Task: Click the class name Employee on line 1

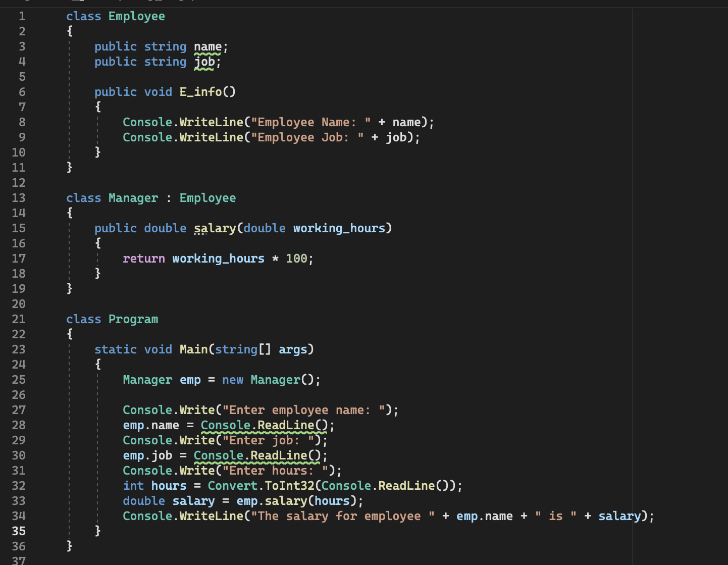Action: click(136, 16)
